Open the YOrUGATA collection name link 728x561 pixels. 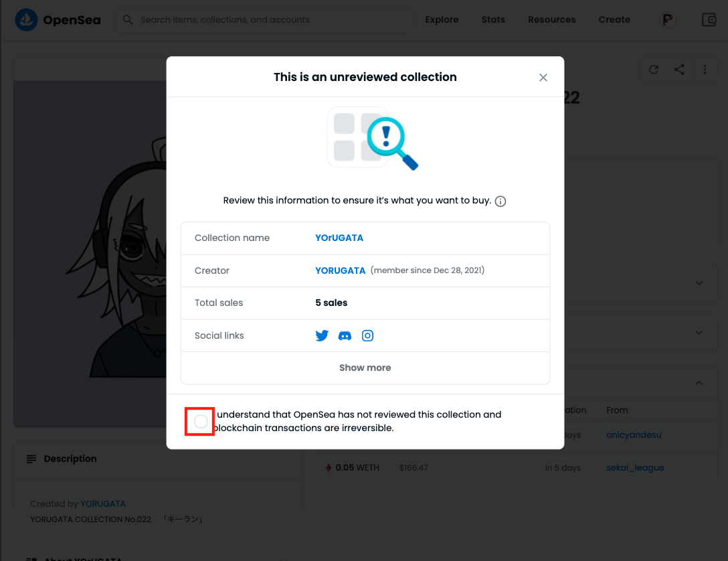point(339,238)
